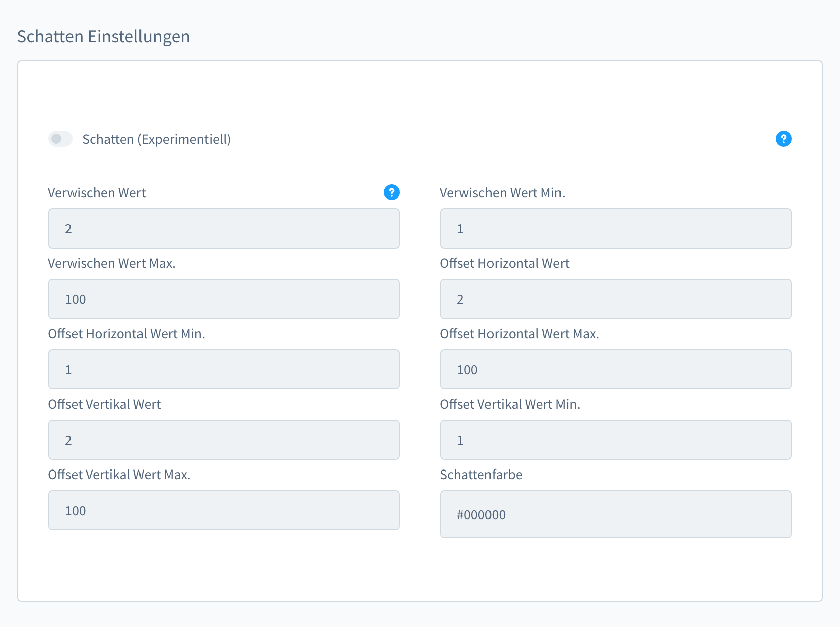Click the Verwischen Wert label

(97, 193)
